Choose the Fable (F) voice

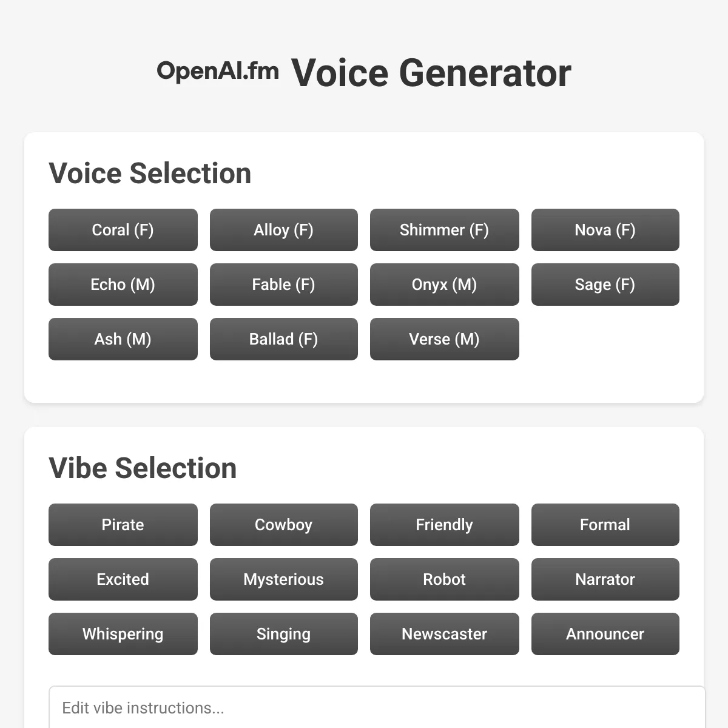[283, 285]
